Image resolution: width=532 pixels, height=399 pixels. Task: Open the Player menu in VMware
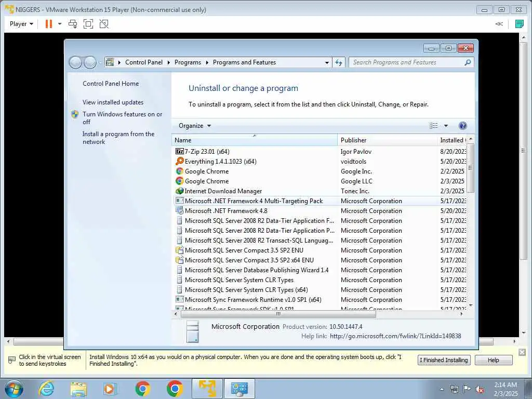[x=21, y=24]
